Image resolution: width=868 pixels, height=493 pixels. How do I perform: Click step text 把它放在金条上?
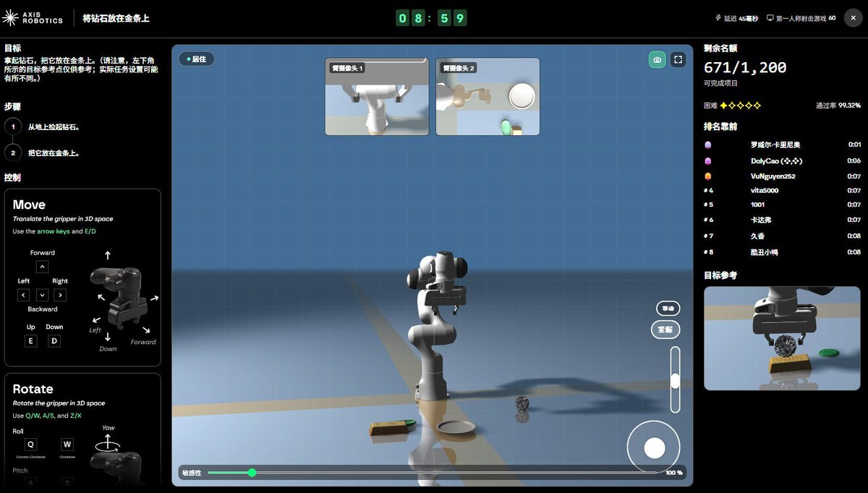[54, 153]
